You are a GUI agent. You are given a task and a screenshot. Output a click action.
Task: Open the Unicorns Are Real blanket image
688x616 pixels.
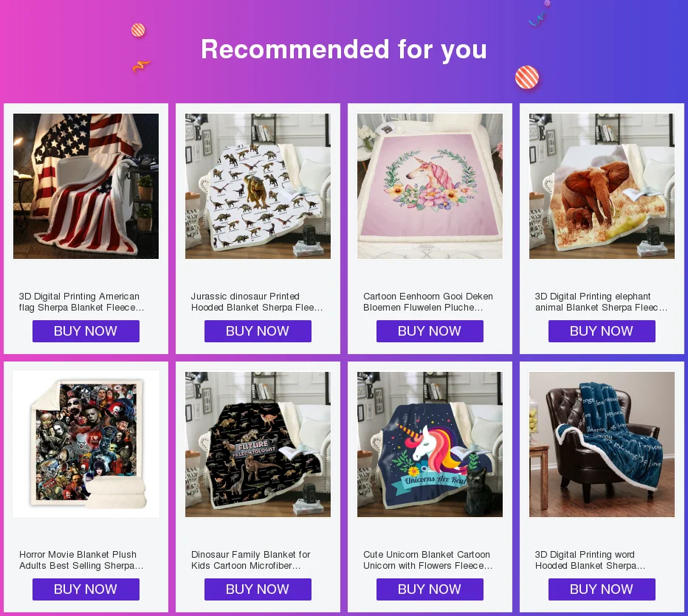(430, 444)
